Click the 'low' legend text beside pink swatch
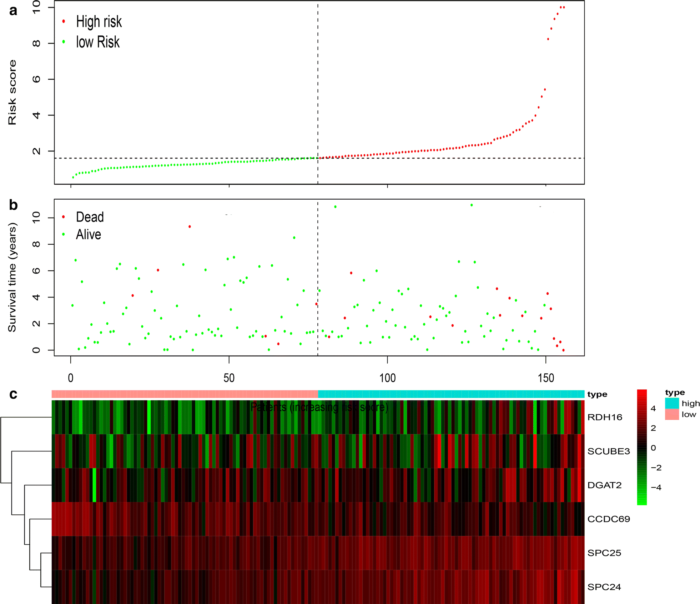 (689, 414)
